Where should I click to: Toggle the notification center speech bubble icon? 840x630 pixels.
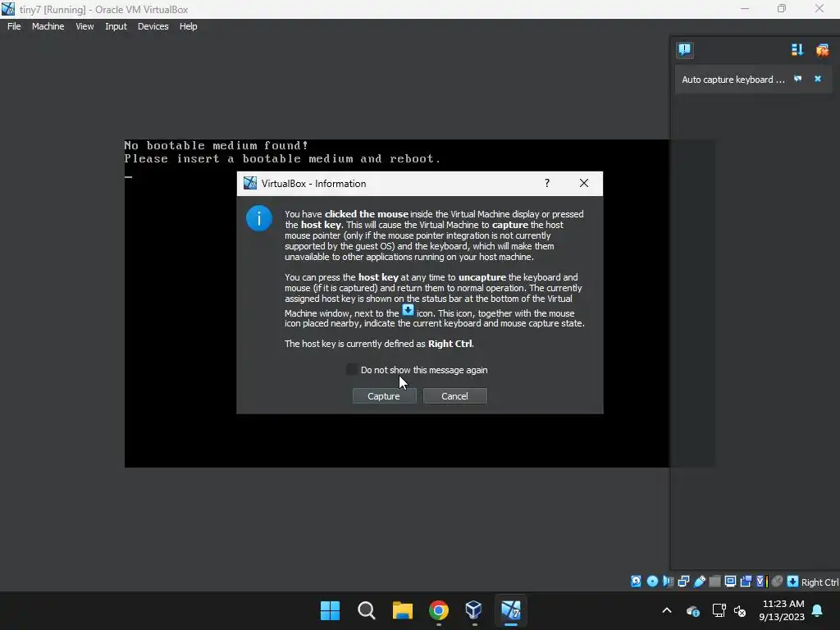pos(685,50)
